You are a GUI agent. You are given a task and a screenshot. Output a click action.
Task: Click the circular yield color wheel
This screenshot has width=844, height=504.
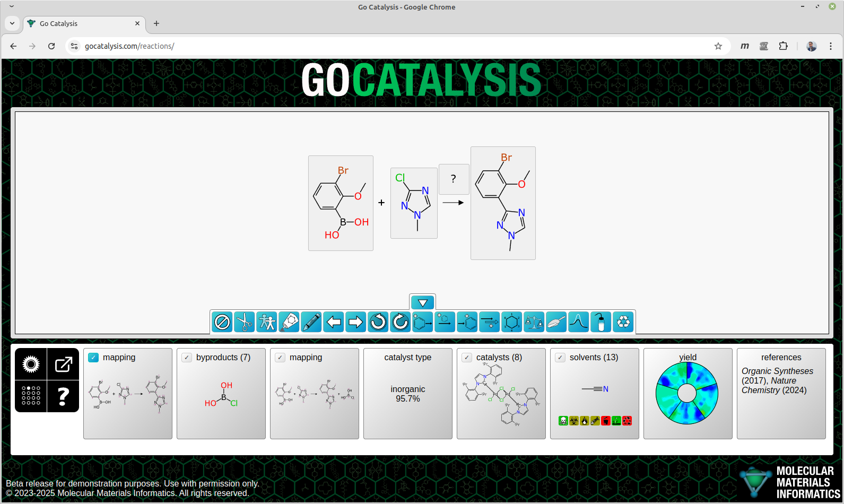pos(687,394)
